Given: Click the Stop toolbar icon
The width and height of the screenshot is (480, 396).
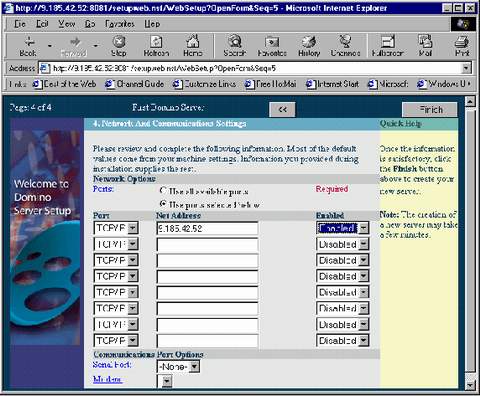Looking at the screenshot, I should point(119,42).
